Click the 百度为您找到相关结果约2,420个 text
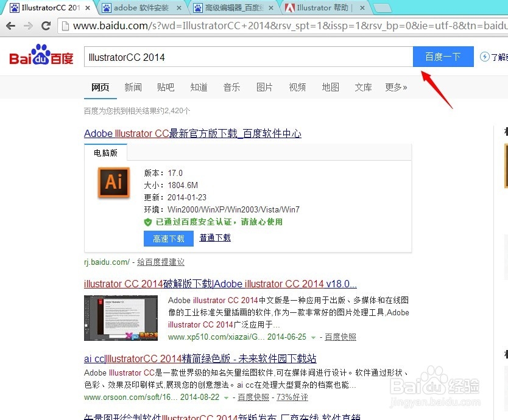Viewport: 508px width, 420px height. point(137,111)
